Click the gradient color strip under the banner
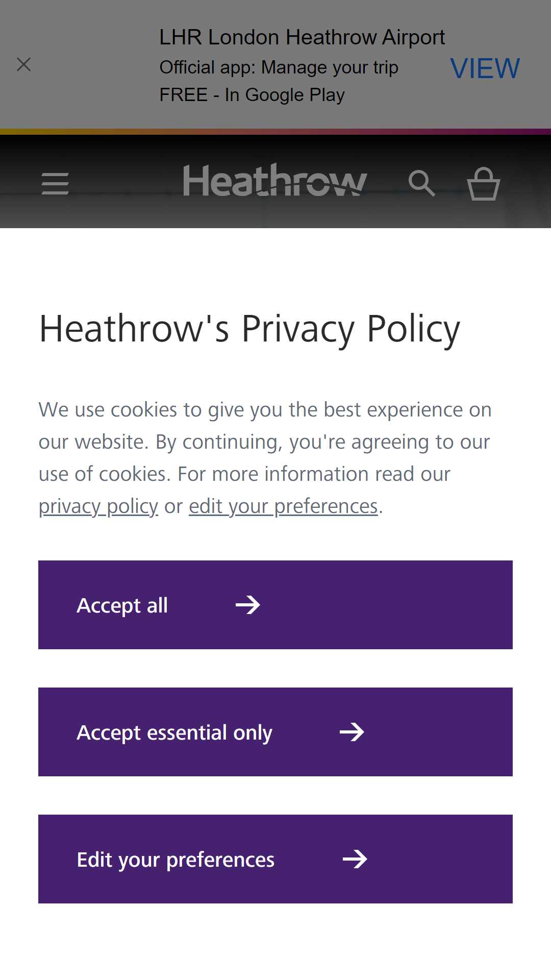 pos(275,132)
